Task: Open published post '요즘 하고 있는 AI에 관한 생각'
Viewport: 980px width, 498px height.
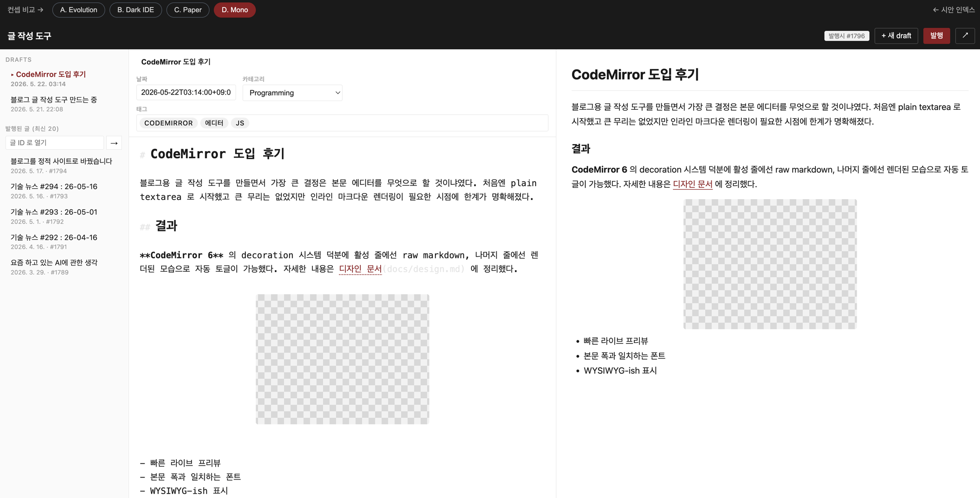Action: click(64, 267)
